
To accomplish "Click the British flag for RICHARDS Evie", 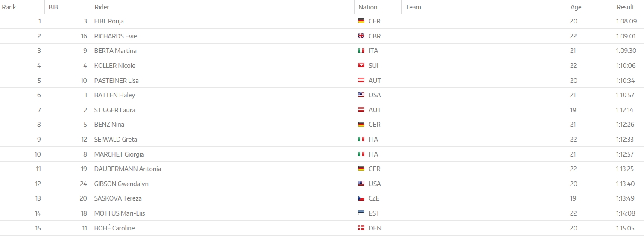I will (x=361, y=36).
